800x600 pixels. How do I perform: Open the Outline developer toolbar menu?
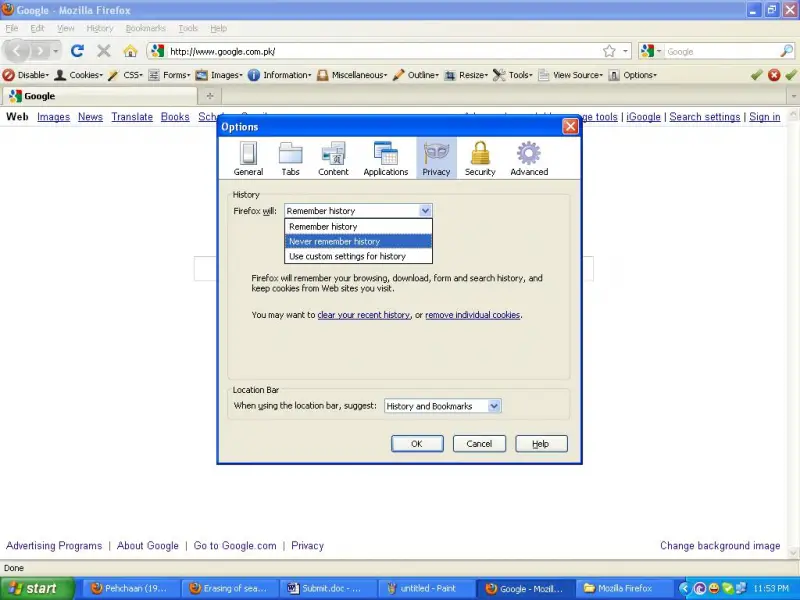pyautogui.click(x=416, y=75)
